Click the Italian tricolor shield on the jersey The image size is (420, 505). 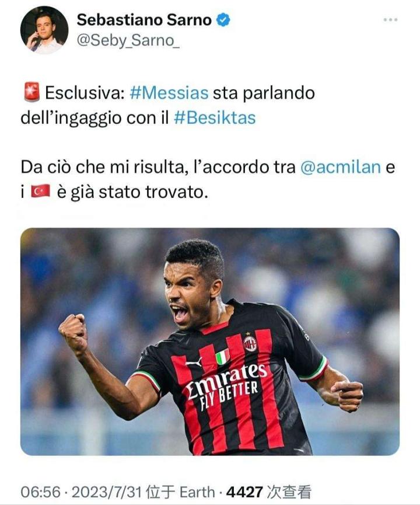[x=222, y=357]
